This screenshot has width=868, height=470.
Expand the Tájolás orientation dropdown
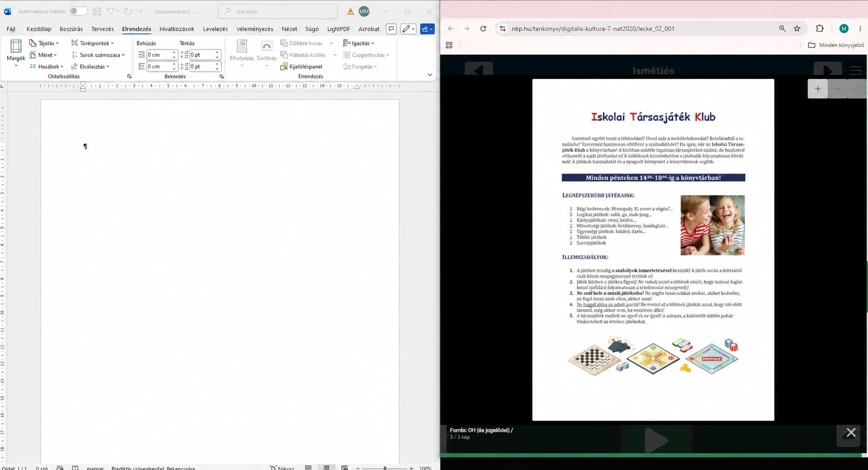tap(44, 43)
